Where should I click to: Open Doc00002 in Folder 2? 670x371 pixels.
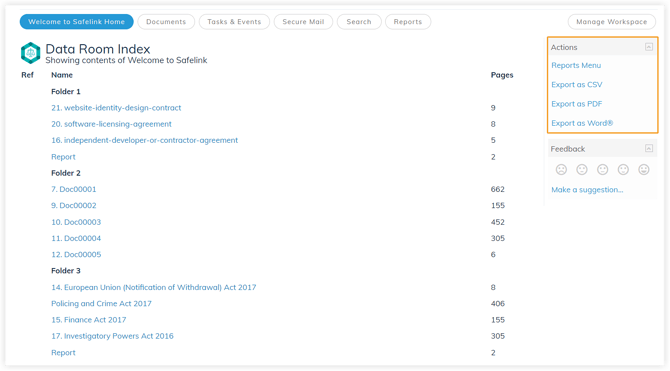coord(73,205)
